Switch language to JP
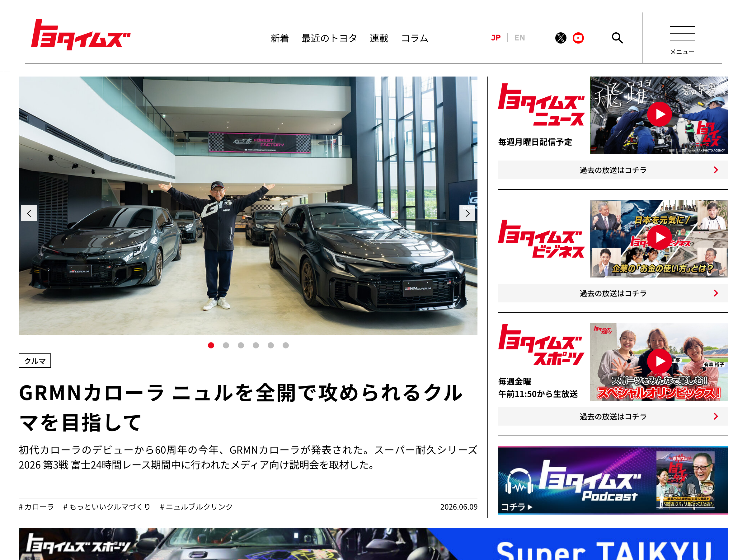The width and height of the screenshot is (747, 560). (496, 38)
